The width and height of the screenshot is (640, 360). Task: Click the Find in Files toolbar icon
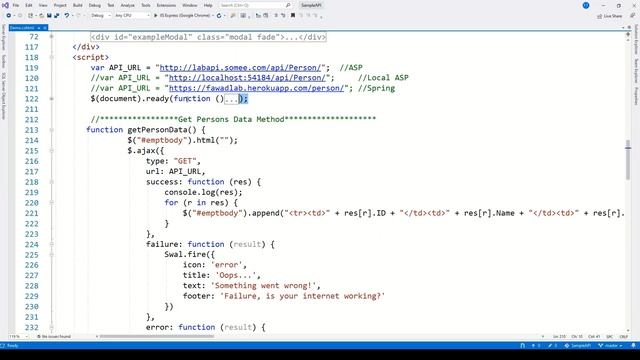pyautogui.click(x=233, y=16)
